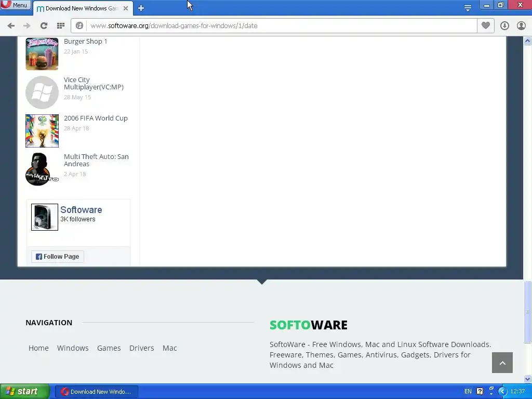Go to Drivers in footer navigation
The height and width of the screenshot is (399, 532).
(x=141, y=348)
